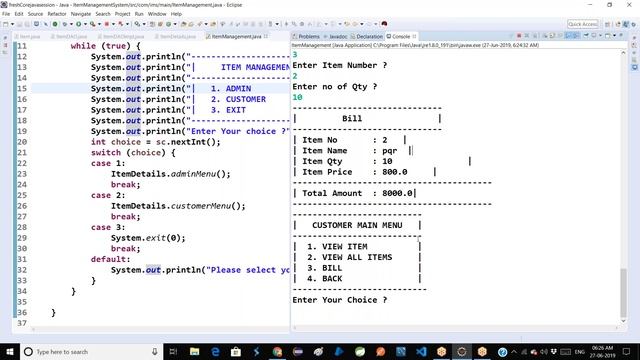Open Visual Studio Code from the taskbar
Viewport: 640px width, 360px height.
coord(421,351)
